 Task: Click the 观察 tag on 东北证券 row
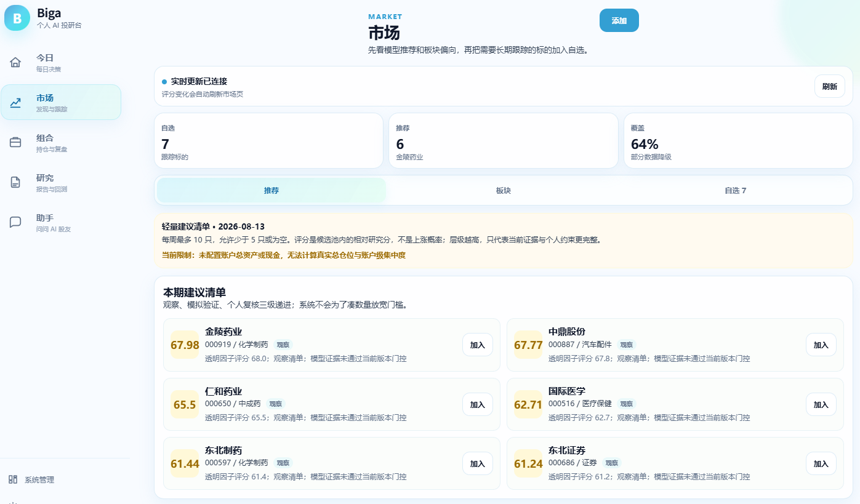coord(612,463)
